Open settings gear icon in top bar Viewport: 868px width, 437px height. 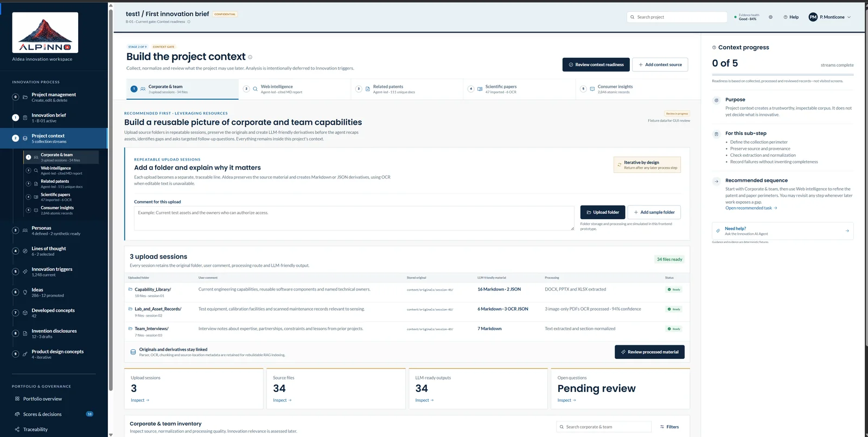point(770,17)
